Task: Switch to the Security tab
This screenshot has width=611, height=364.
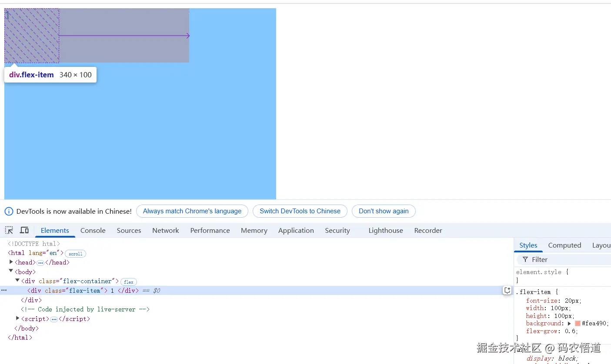Action: pos(337,230)
